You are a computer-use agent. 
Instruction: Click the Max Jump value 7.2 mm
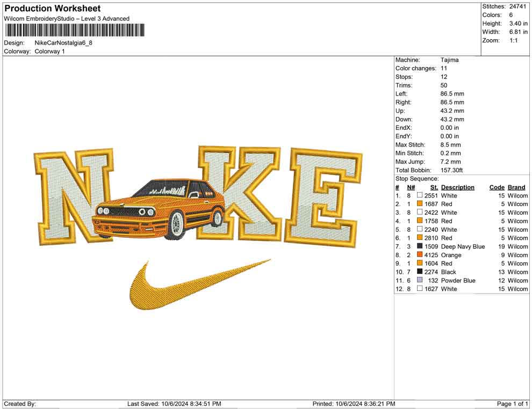(x=450, y=162)
